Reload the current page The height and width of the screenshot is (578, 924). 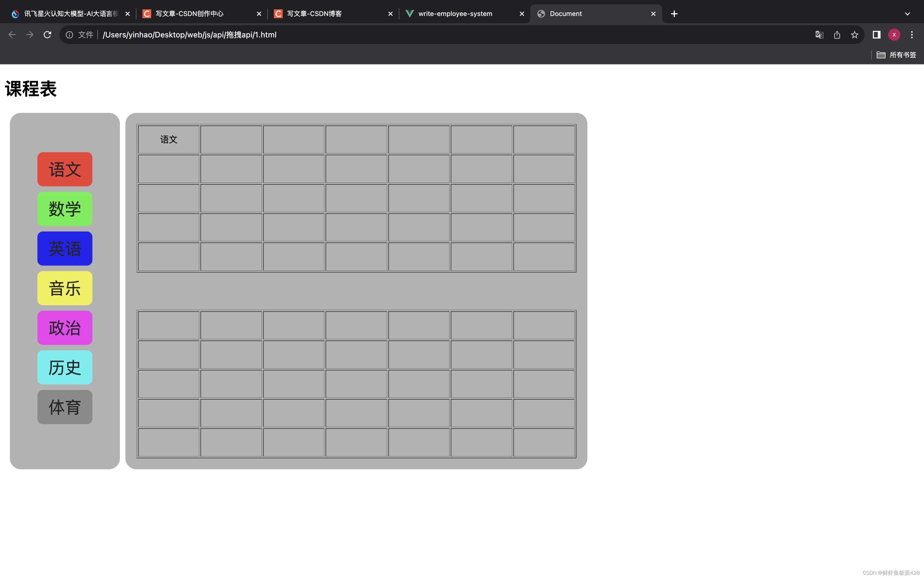(47, 35)
